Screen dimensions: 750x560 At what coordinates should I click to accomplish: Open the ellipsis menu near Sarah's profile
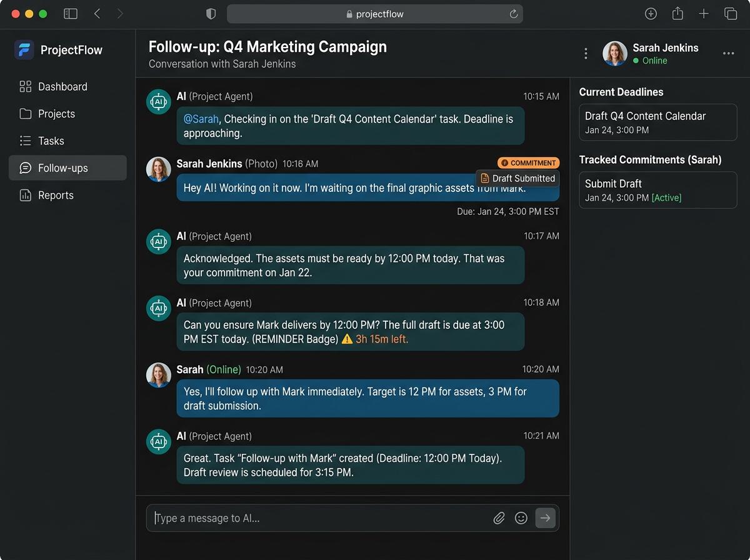coord(729,54)
